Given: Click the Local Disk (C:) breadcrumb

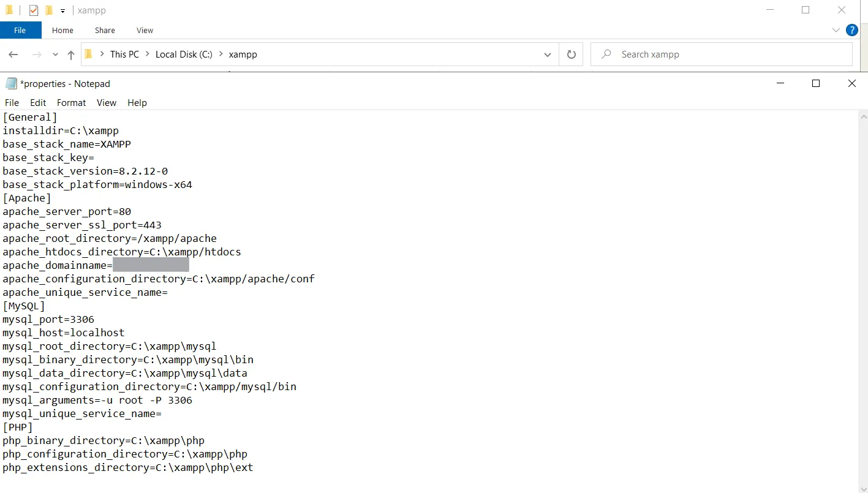Looking at the screenshot, I should tap(184, 55).
